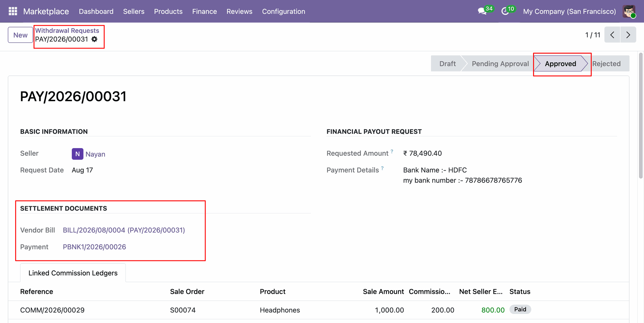
Task: Switch company via My Company (San Francisco)
Action: pyautogui.click(x=569, y=11)
